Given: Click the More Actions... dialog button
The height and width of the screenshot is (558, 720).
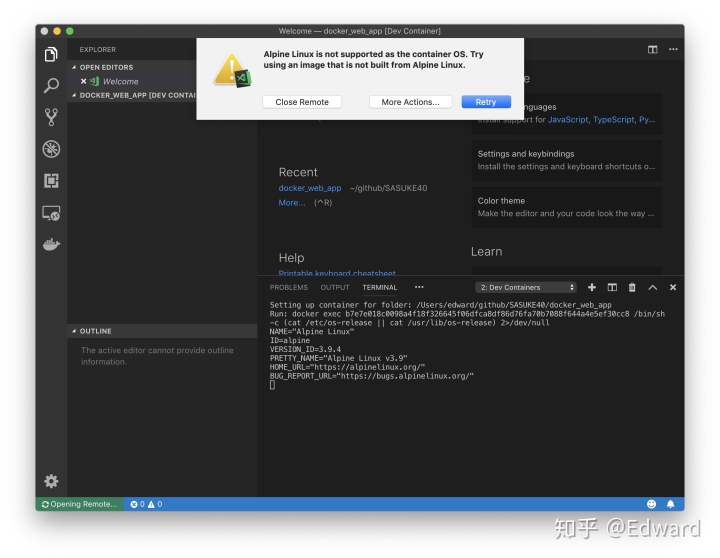Looking at the screenshot, I should (410, 102).
